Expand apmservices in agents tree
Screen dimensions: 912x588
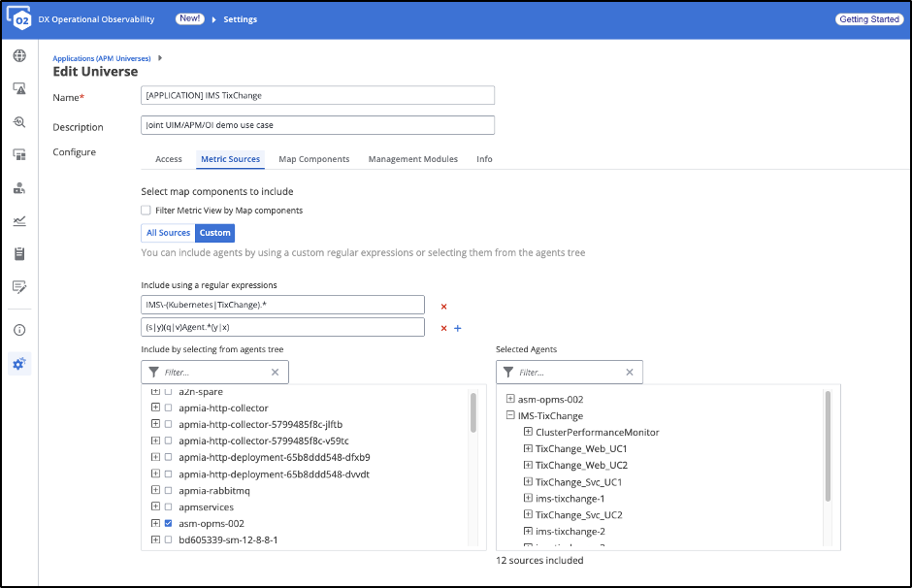click(x=155, y=506)
